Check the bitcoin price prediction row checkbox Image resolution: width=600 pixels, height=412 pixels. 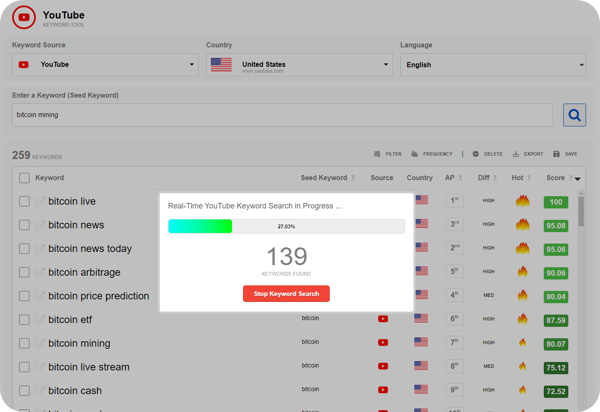[x=24, y=296]
